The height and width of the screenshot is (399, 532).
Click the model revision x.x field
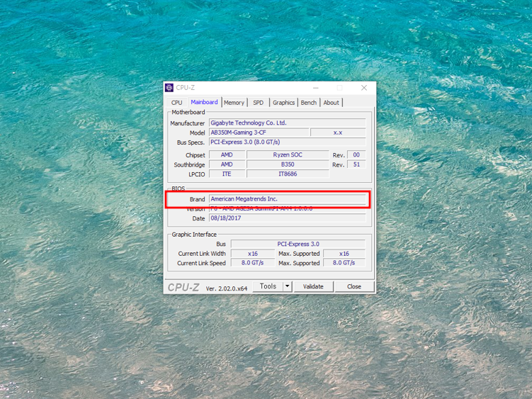(338, 133)
